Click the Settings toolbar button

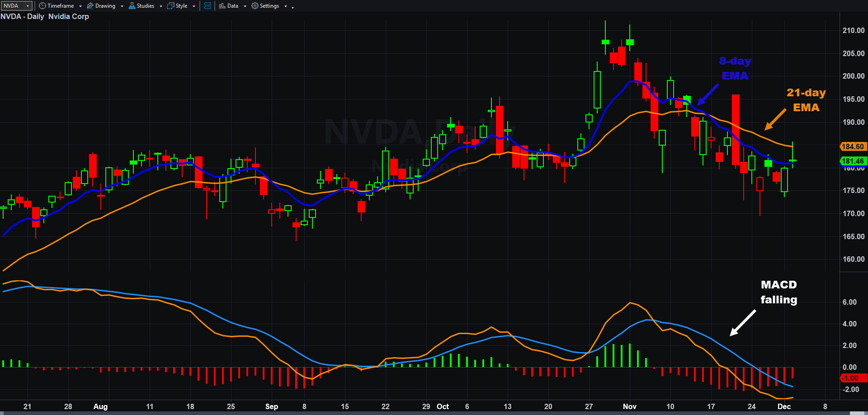269,6
